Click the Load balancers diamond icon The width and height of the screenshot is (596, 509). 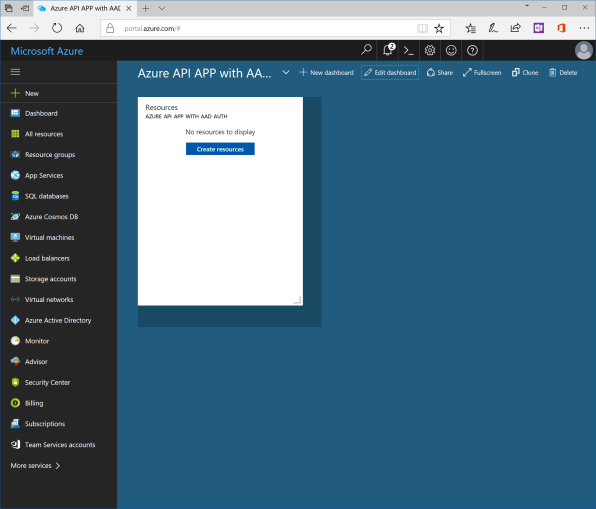tap(15, 258)
